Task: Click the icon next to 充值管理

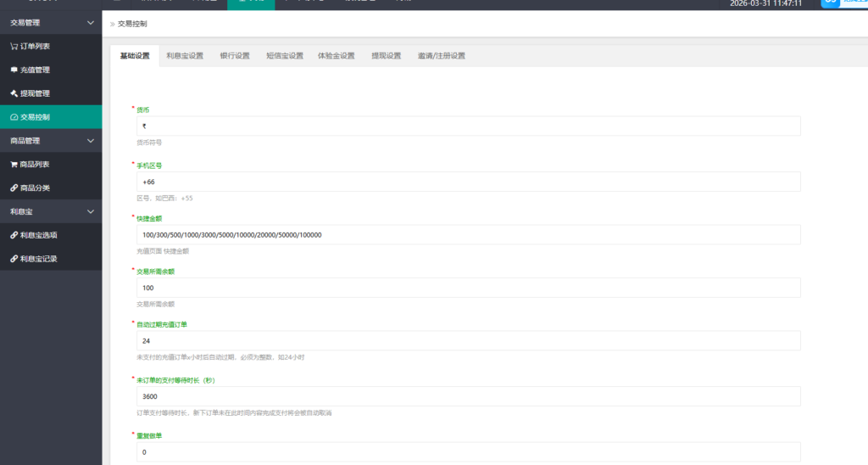Action: [x=14, y=70]
